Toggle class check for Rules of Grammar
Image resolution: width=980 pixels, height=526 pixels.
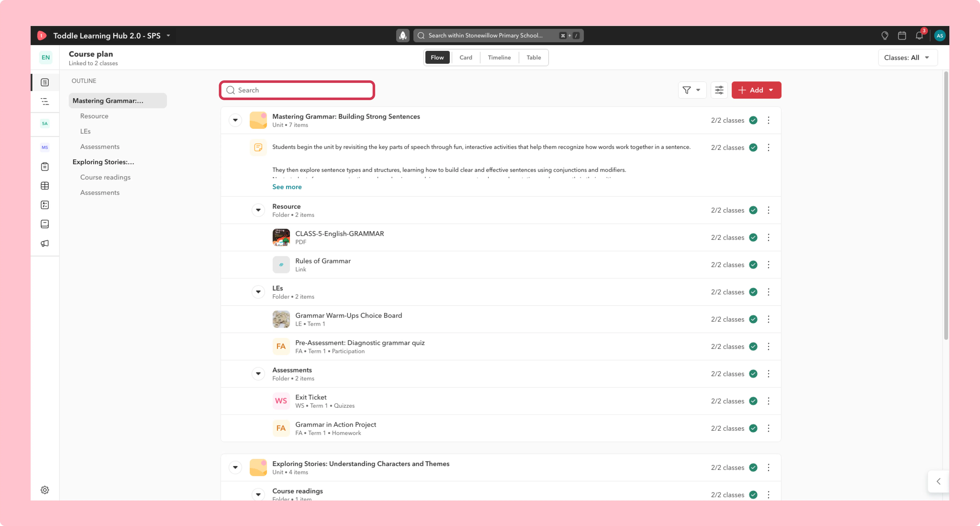[x=753, y=265]
